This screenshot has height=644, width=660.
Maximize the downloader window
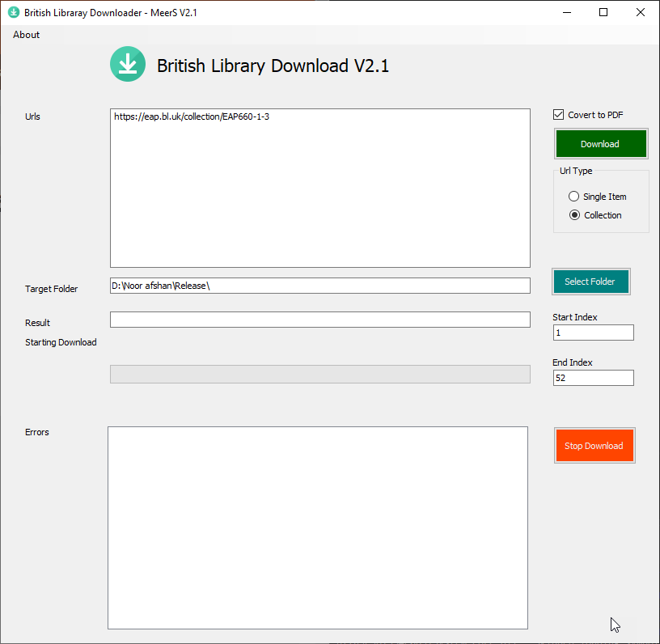click(x=603, y=12)
